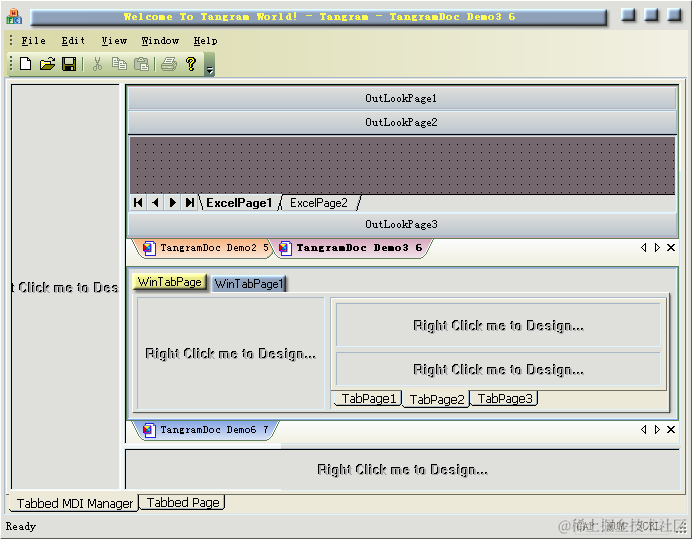The height and width of the screenshot is (539, 692).
Task: Click the TangramDoc Demo6 7 tab document icon
Action: (149, 430)
